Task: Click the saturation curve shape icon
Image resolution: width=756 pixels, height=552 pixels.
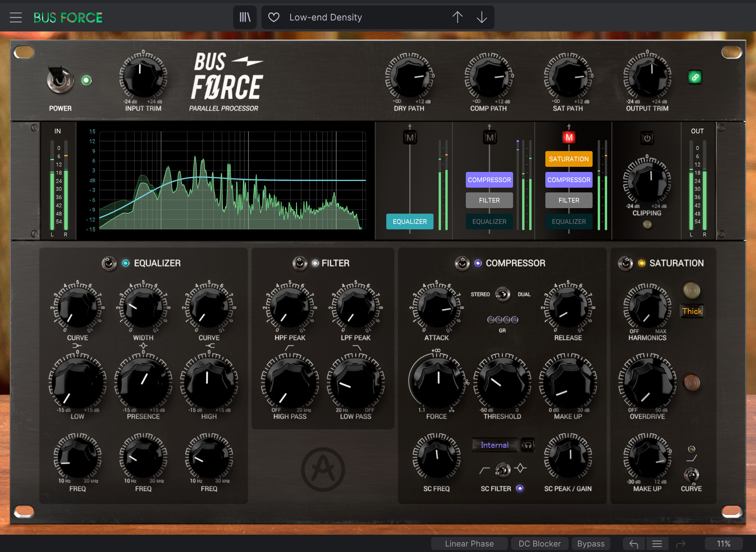Action: coord(691,458)
